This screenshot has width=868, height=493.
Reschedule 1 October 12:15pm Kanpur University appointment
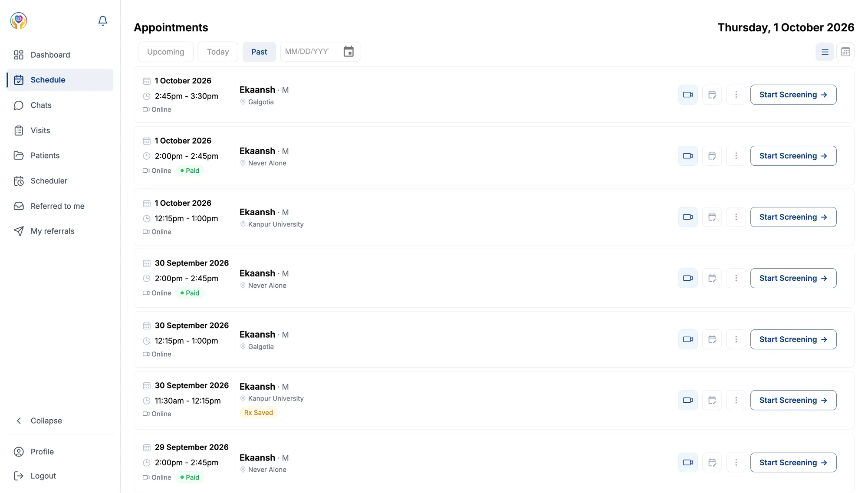[712, 217]
